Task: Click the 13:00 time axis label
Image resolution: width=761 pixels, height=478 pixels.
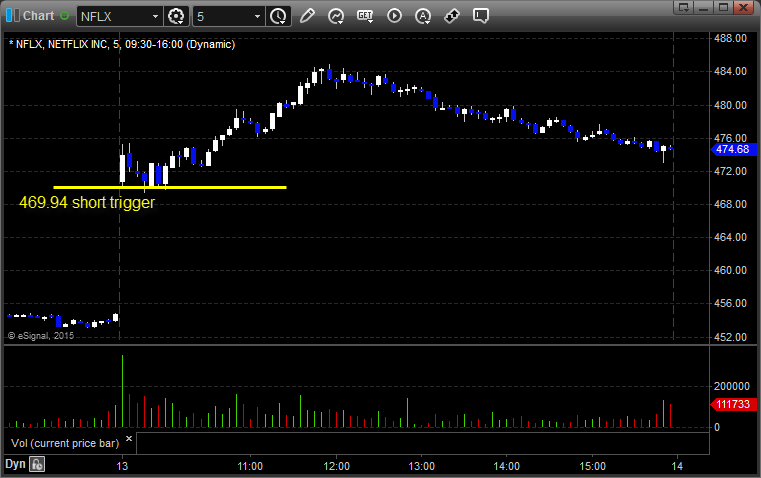Action: [421, 466]
